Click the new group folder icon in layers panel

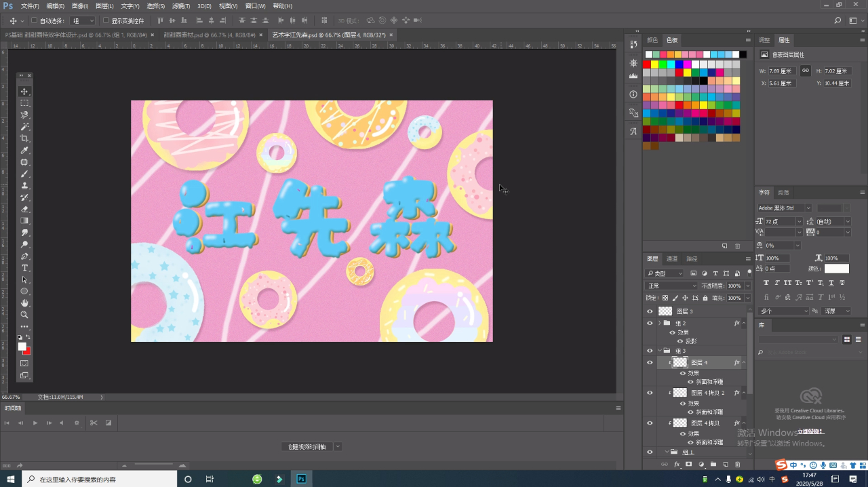tap(713, 464)
